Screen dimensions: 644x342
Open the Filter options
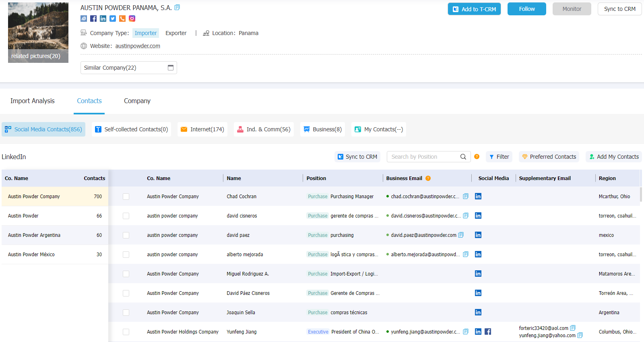point(499,157)
